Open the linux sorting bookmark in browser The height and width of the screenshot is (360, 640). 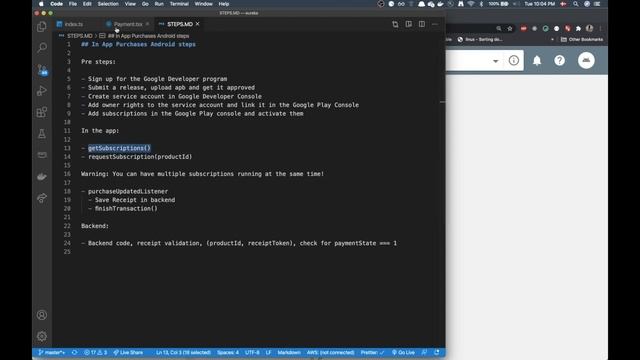tap(480, 40)
